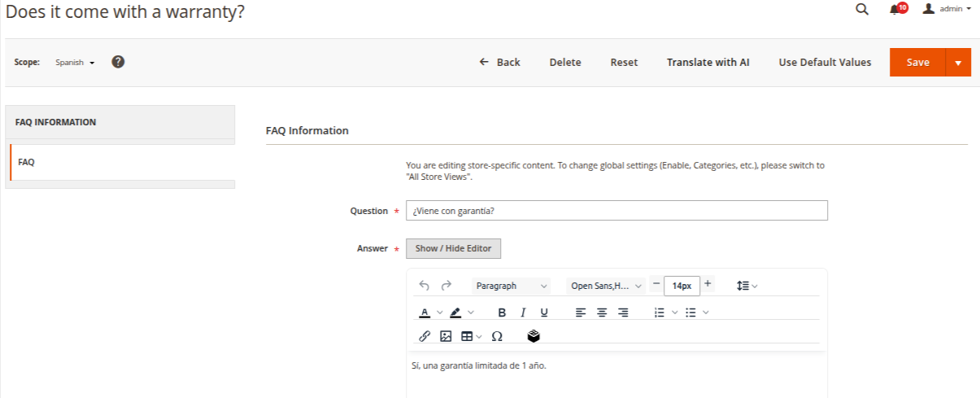Open the notifications bell
This screenshot has height=398, width=980.
click(x=896, y=10)
